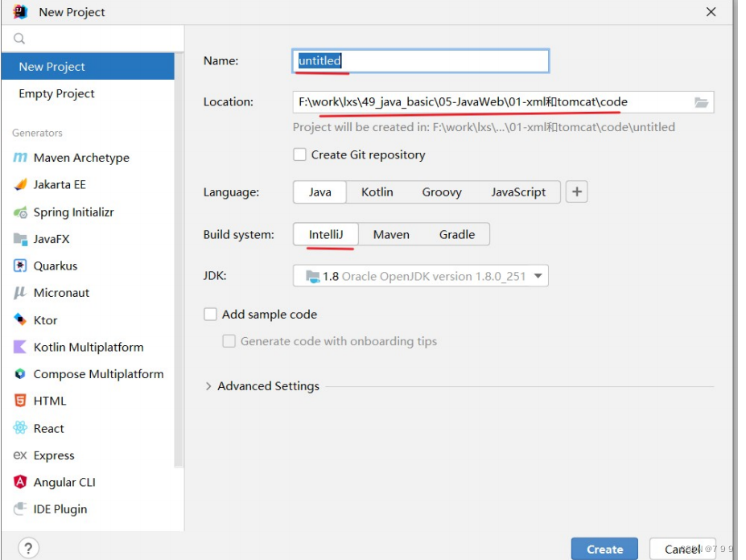Click the Create button
This screenshot has width=746, height=560.
pyautogui.click(x=604, y=549)
